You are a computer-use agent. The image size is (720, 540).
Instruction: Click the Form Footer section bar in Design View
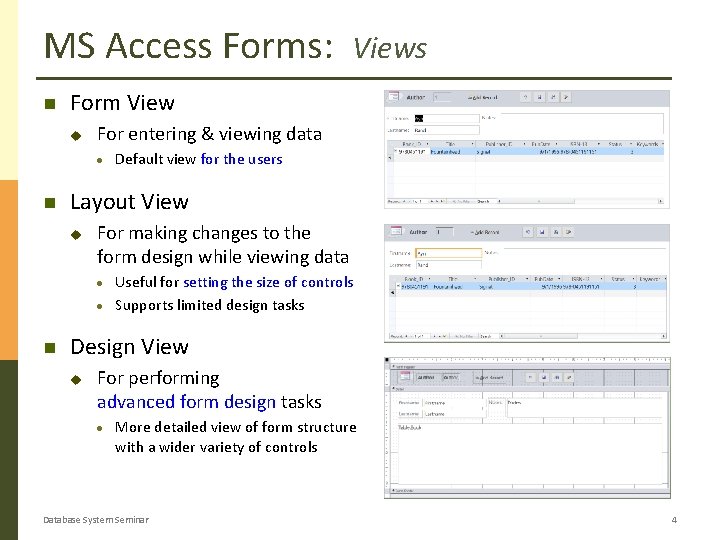click(530, 490)
